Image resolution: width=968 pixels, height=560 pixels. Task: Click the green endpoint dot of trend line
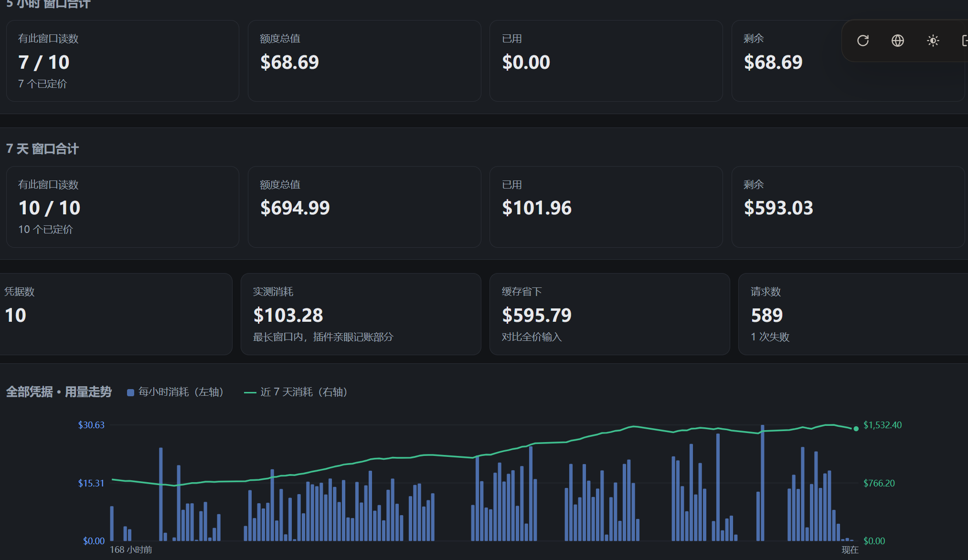pos(856,429)
